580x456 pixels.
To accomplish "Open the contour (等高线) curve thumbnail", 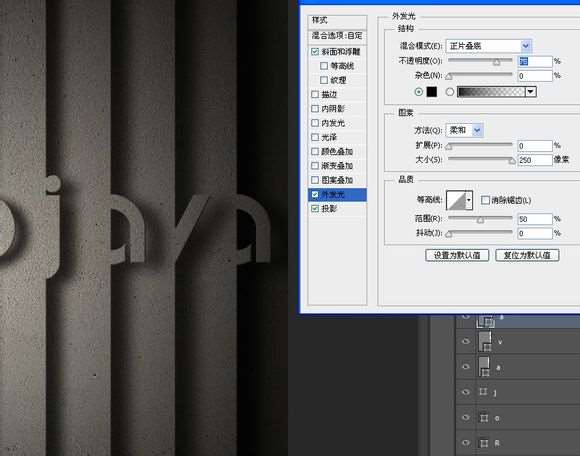I will [x=456, y=200].
